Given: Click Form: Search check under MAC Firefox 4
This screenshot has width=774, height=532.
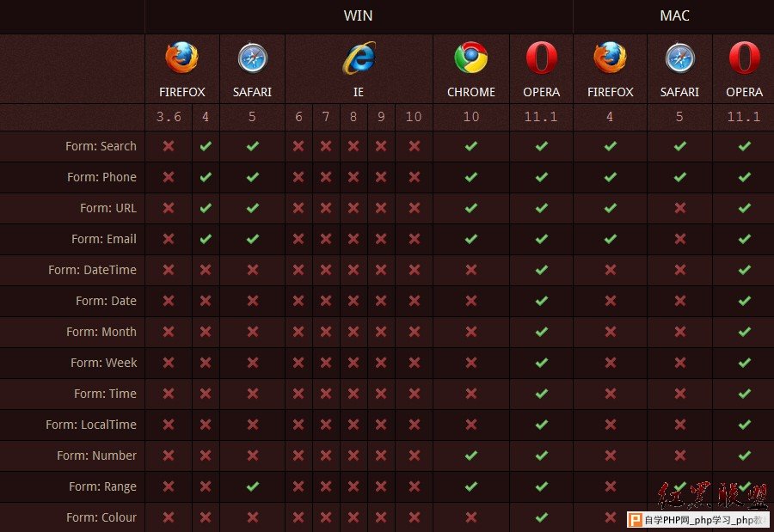Looking at the screenshot, I should pyautogui.click(x=610, y=146).
